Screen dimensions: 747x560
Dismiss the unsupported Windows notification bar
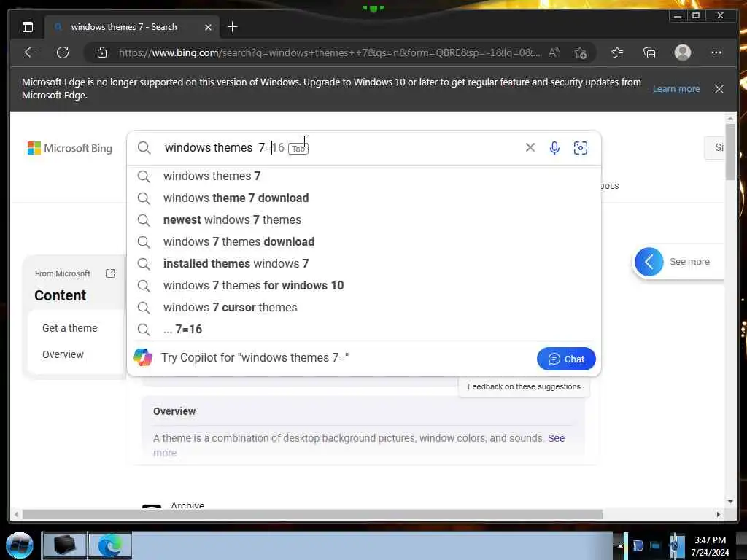(x=719, y=88)
